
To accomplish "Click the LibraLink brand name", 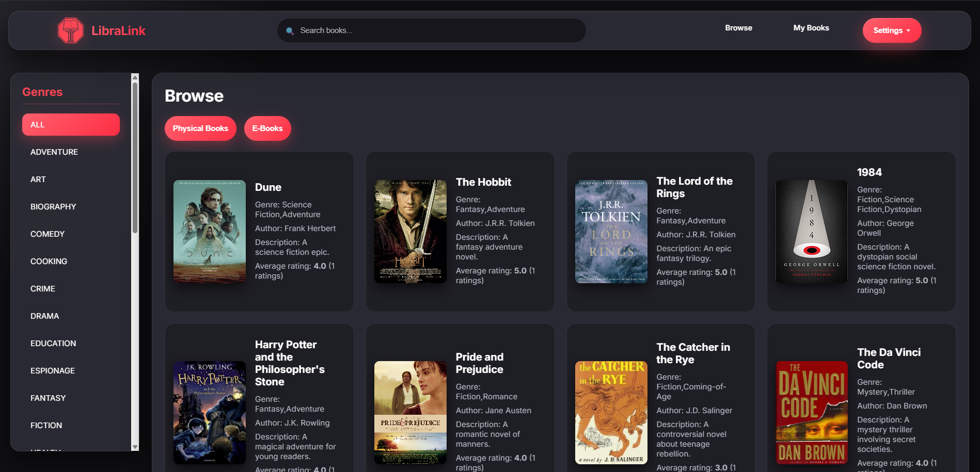I will (x=118, y=31).
